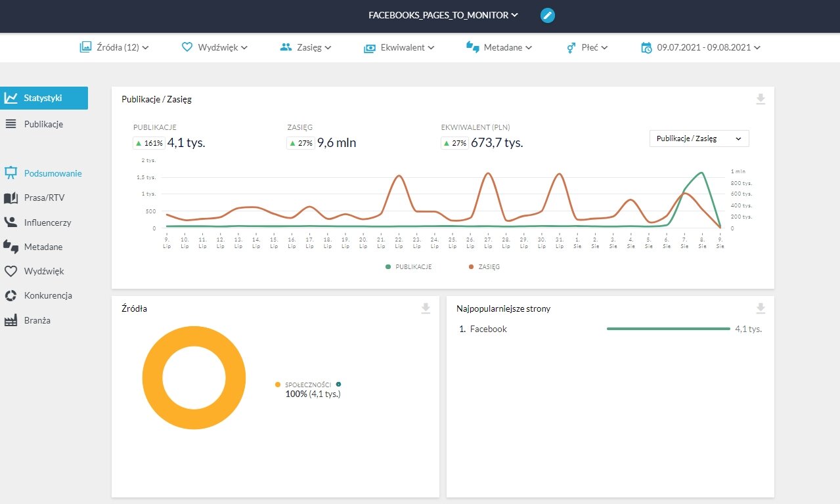Viewport: 840px width, 504px height.
Task: Click the people icon beside Zasięg filter
Action: click(x=286, y=47)
